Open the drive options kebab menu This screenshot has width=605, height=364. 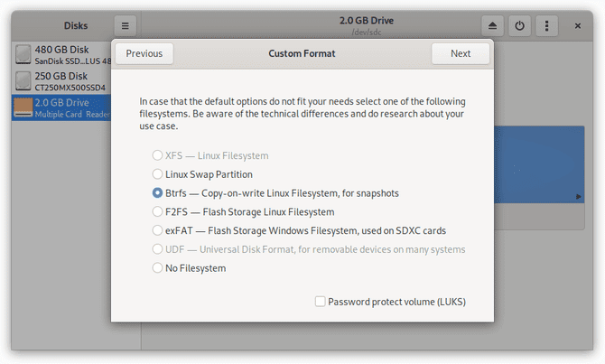[546, 26]
